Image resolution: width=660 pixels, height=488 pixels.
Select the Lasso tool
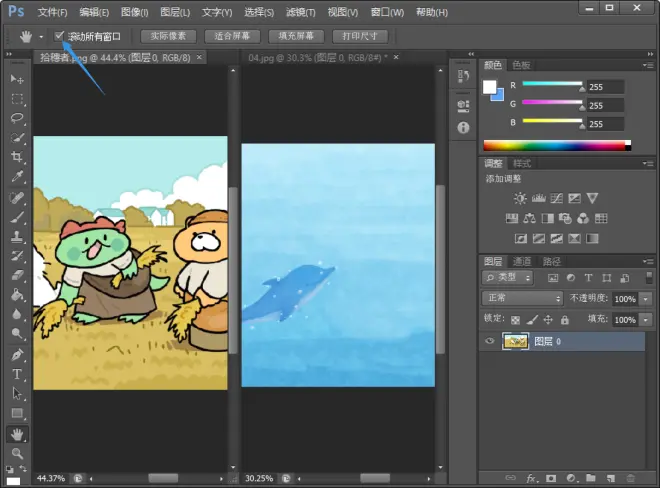pos(17,118)
